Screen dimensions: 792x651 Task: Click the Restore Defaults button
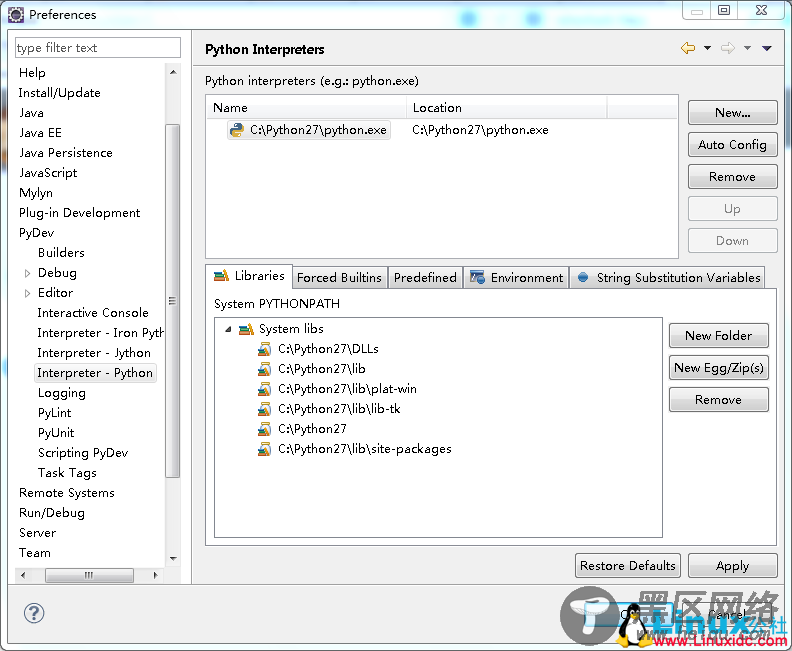(x=628, y=566)
